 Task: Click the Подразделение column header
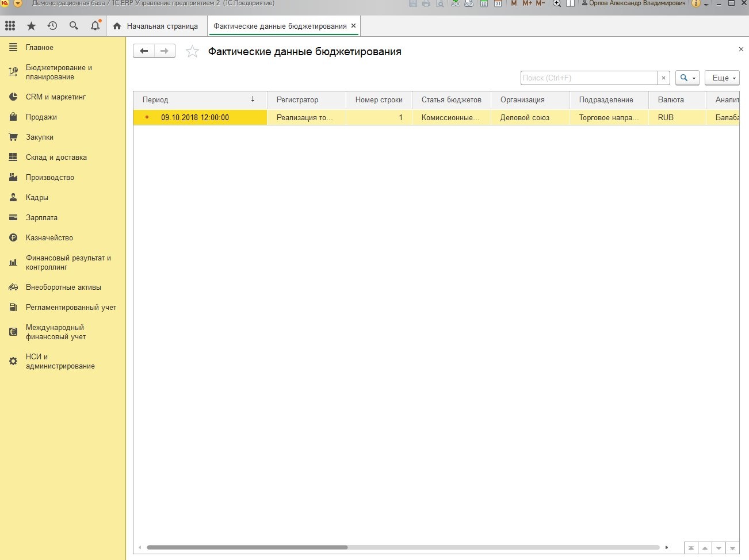[609, 100]
